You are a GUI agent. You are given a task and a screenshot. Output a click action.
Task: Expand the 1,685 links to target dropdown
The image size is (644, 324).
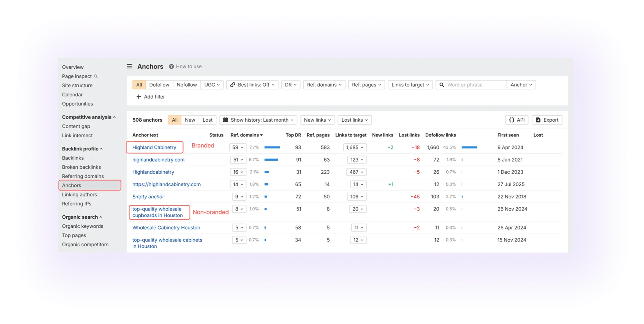(x=355, y=147)
